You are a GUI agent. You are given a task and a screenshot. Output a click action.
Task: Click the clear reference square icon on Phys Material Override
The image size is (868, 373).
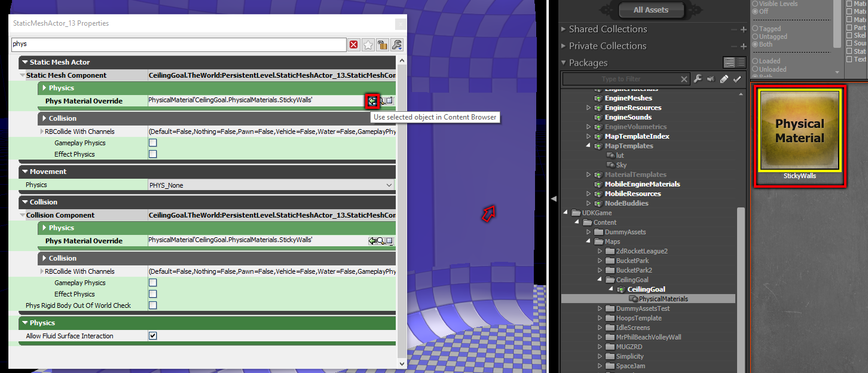point(390,100)
